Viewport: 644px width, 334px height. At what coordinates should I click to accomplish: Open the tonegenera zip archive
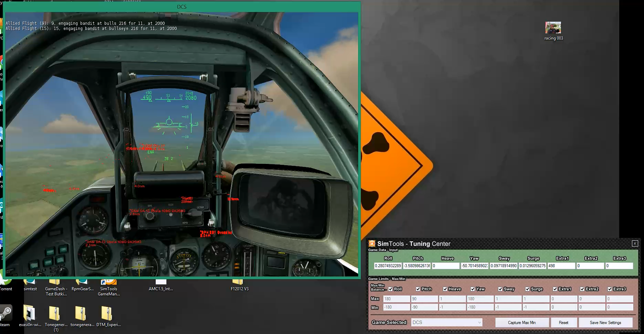pos(82,316)
